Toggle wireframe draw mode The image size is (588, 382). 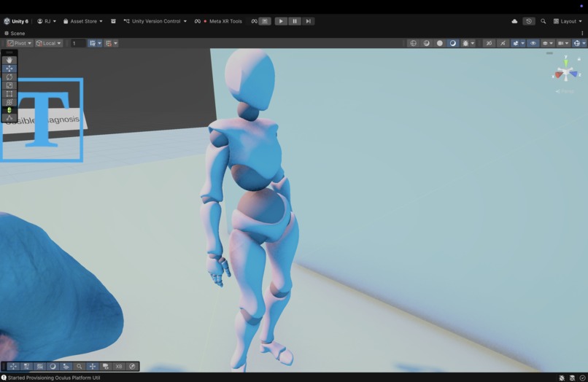click(x=413, y=43)
